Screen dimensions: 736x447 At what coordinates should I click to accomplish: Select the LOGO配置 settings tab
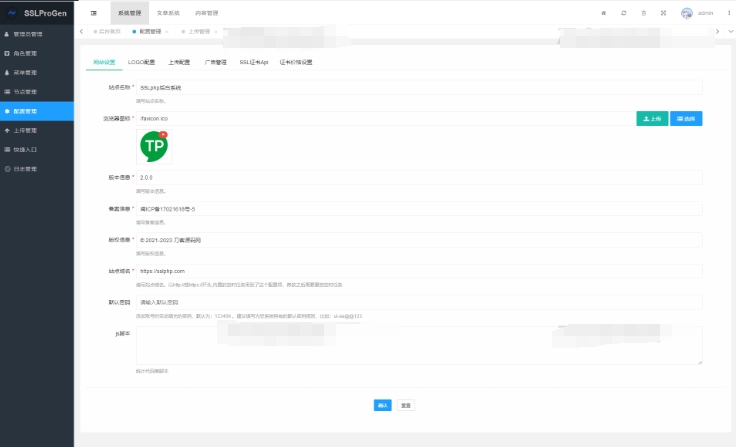coord(141,62)
